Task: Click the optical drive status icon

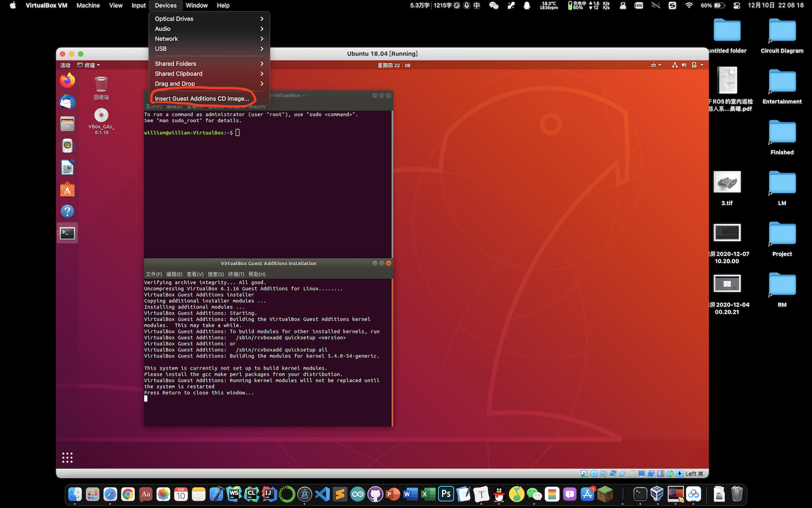Action: [594, 473]
